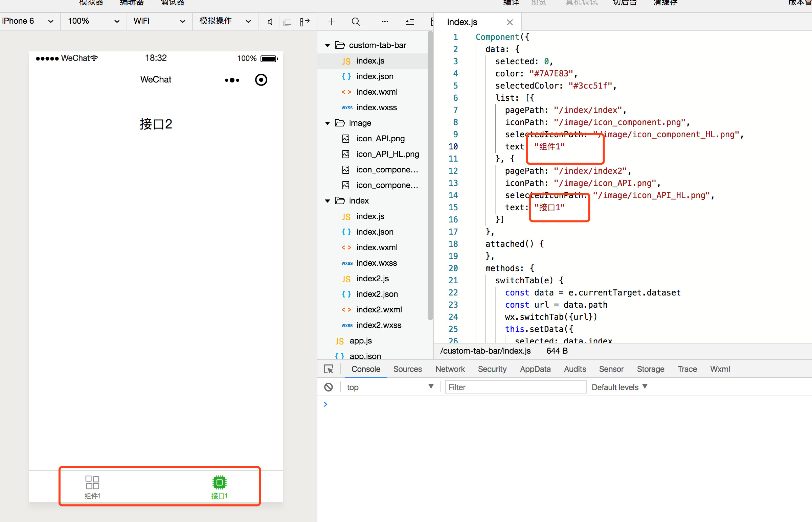Click the simulator capsule close circle button
This screenshot has width=812, height=522.
tap(261, 80)
